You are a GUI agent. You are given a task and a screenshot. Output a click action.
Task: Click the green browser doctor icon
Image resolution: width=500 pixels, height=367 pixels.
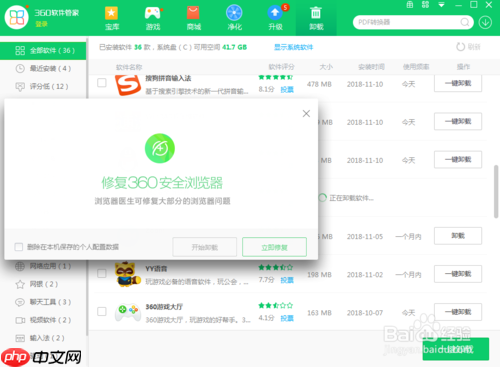click(x=160, y=148)
